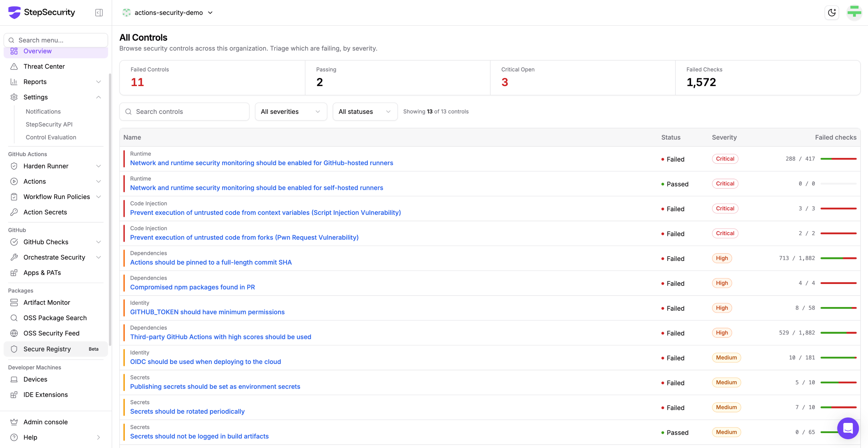Screen dimensions: 868x448
Task: Click the Failed checks column header
Action: 835,137
